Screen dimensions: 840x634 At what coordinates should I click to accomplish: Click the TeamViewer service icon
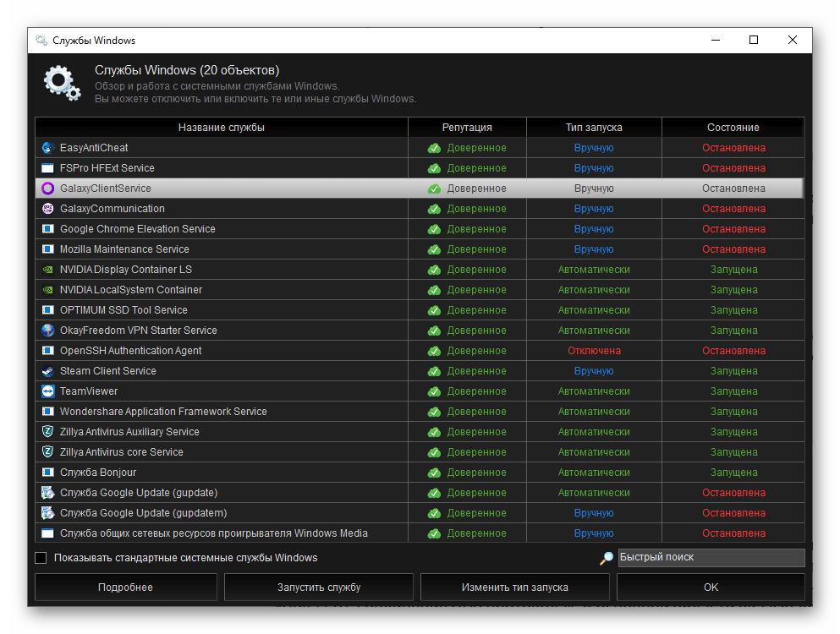(x=47, y=391)
